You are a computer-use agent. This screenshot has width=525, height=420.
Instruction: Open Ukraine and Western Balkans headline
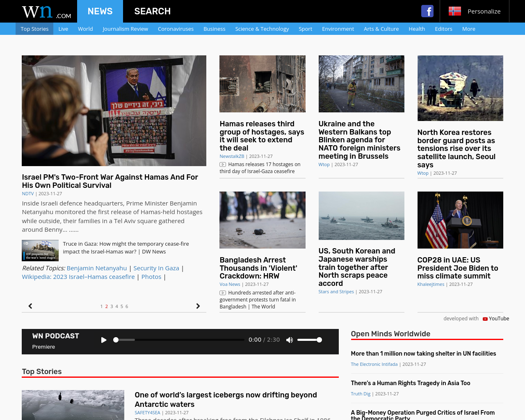(359, 140)
